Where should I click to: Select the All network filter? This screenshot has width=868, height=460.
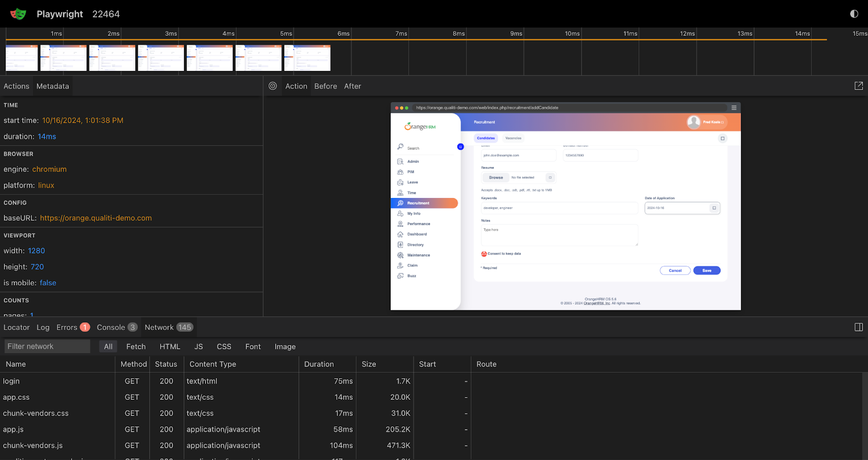click(x=108, y=347)
